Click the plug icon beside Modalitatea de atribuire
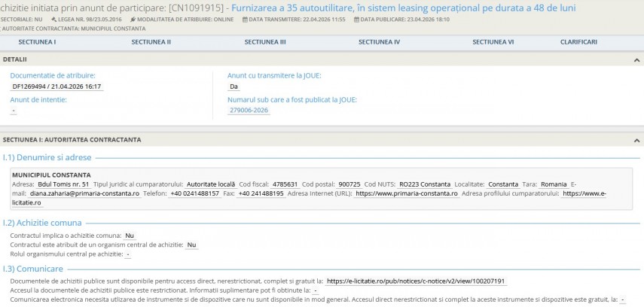Viewport: 644px width, 307px height. [x=133, y=19]
